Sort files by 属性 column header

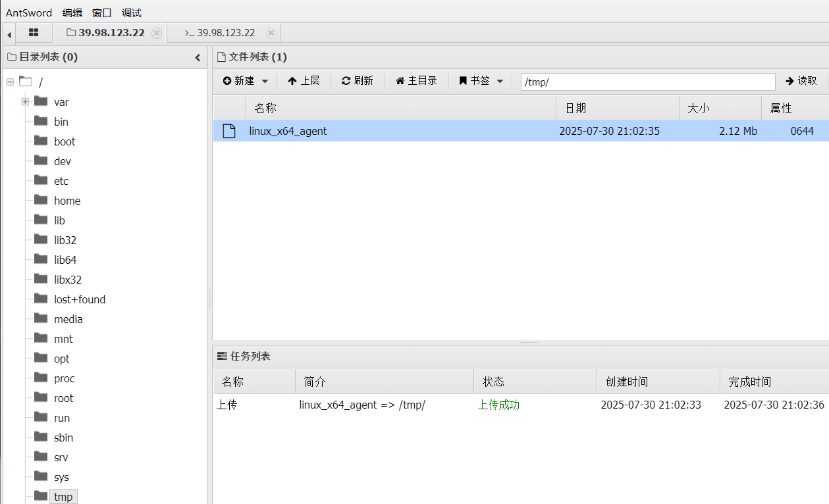click(x=795, y=108)
